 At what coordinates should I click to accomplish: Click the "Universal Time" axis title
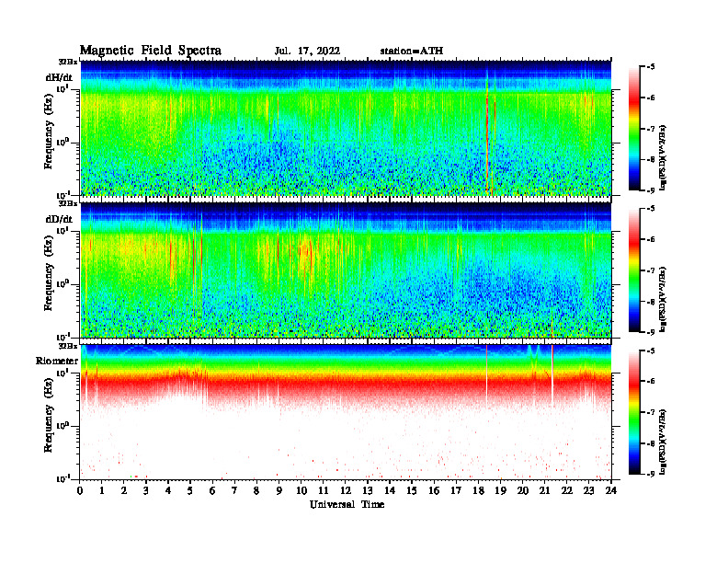click(347, 504)
